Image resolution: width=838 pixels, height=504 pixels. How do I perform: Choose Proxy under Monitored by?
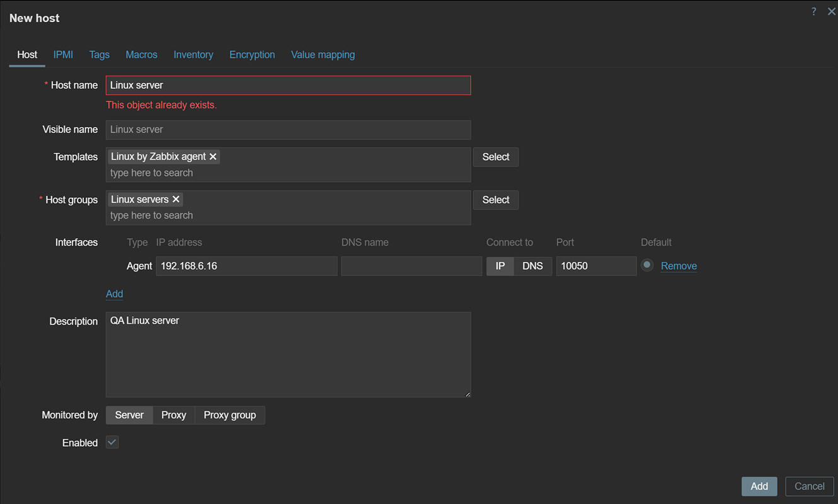[174, 415]
